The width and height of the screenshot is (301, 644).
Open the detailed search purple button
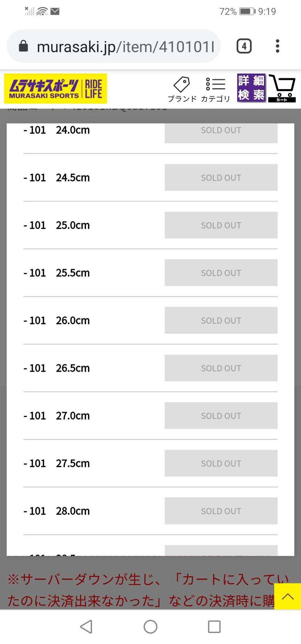[251, 88]
